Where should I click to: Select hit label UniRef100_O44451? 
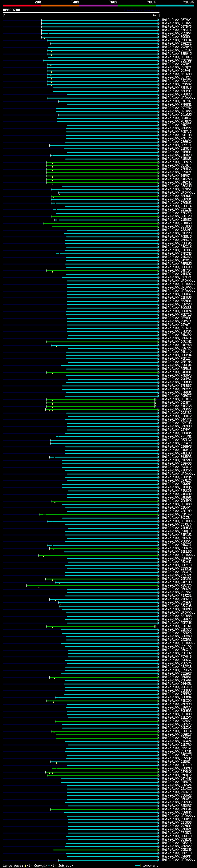point(177,684)
